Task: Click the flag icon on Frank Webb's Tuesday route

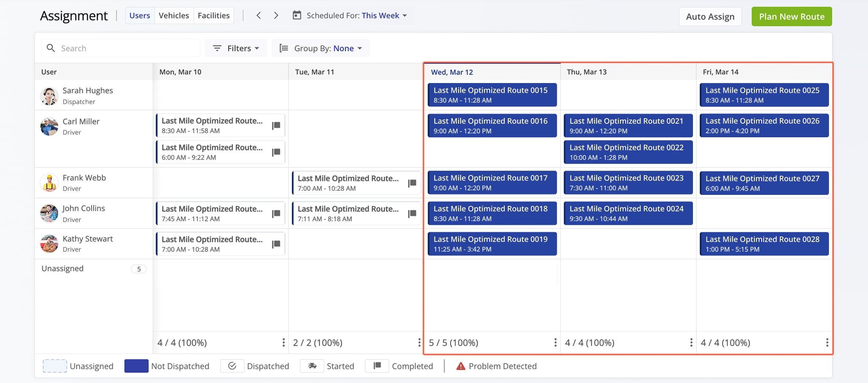Action: click(412, 183)
